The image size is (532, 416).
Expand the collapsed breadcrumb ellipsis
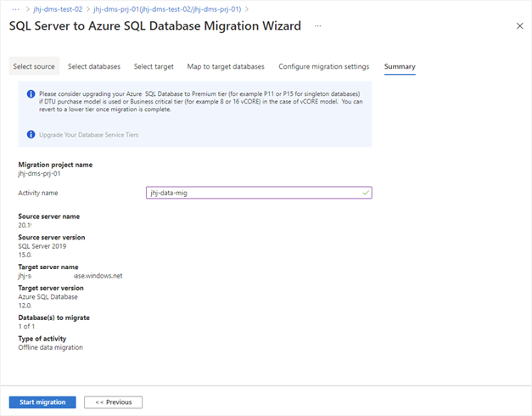15,9
